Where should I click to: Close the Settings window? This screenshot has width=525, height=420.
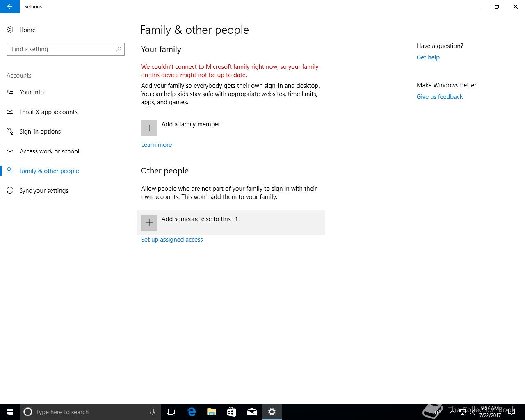click(x=516, y=7)
